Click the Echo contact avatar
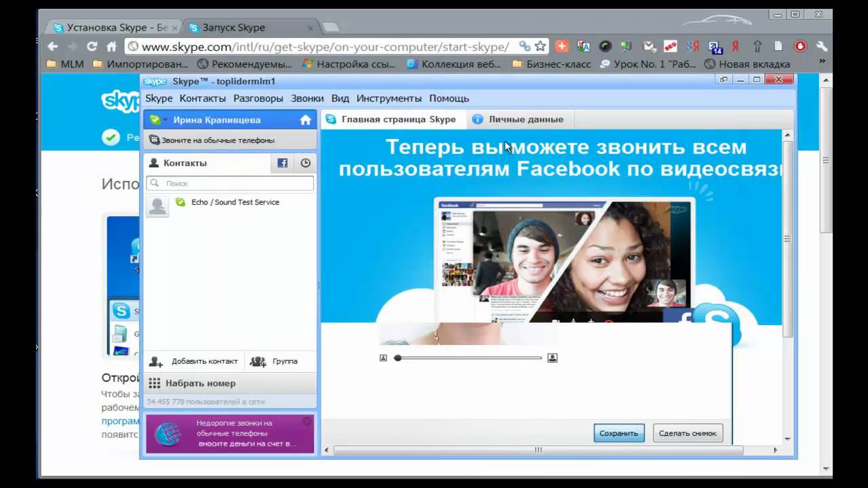 coord(157,207)
